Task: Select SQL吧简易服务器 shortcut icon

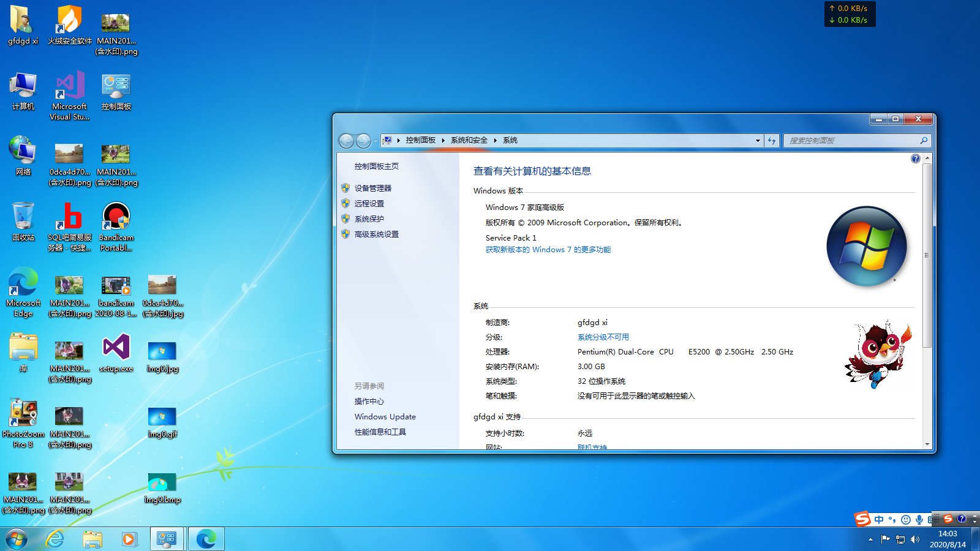Action: 69,227
